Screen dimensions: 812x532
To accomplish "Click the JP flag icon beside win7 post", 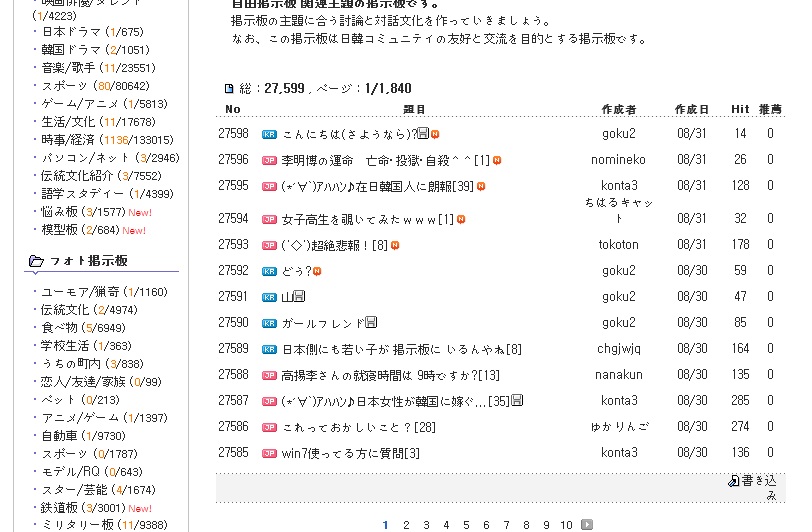I will (269, 453).
